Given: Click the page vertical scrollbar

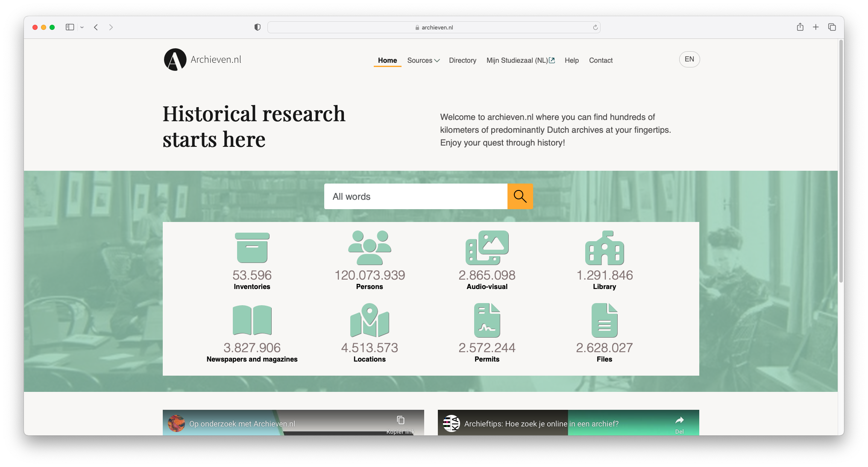Looking at the screenshot, I should click(x=841, y=162).
